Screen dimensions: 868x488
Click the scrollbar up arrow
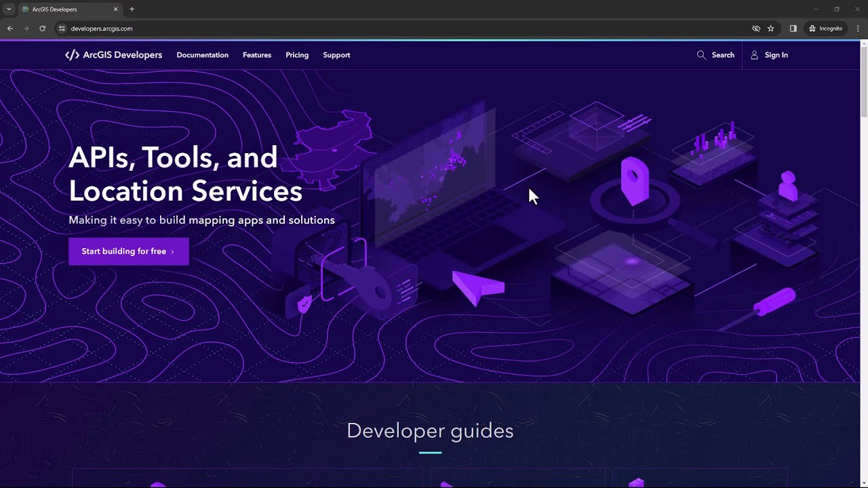[x=864, y=44]
